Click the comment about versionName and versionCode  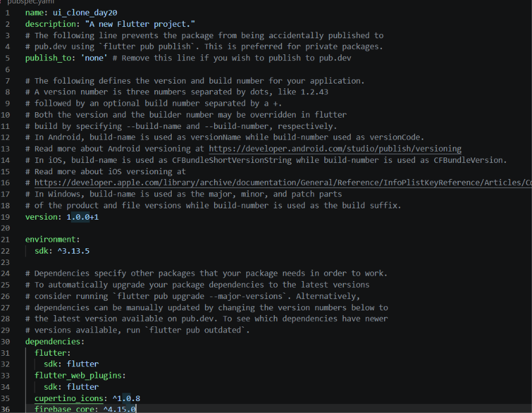[225, 137]
